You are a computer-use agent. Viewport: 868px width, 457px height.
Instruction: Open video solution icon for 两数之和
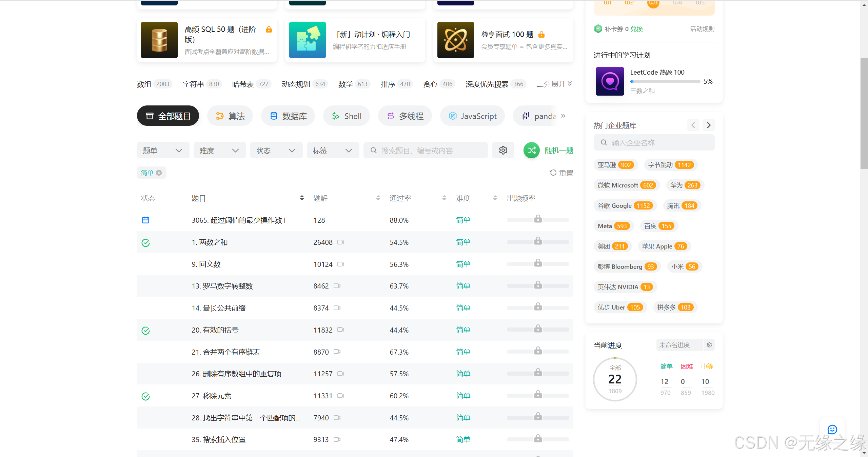pyautogui.click(x=341, y=242)
